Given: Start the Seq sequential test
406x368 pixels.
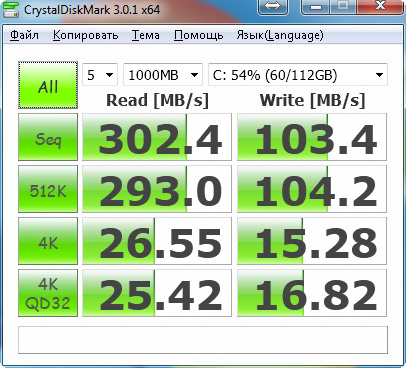Looking at the screenshot, I should [48, 137].
